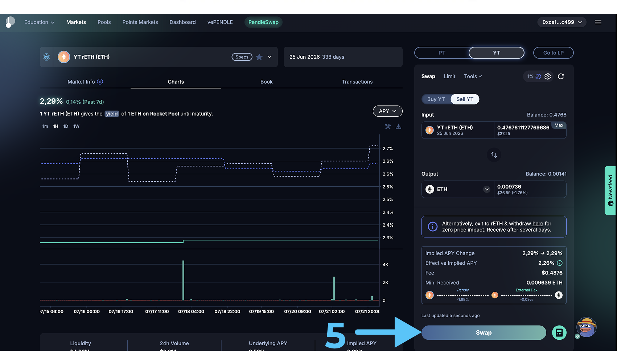
Task: Open the hamburger menu icon
Action: (598, 22)
